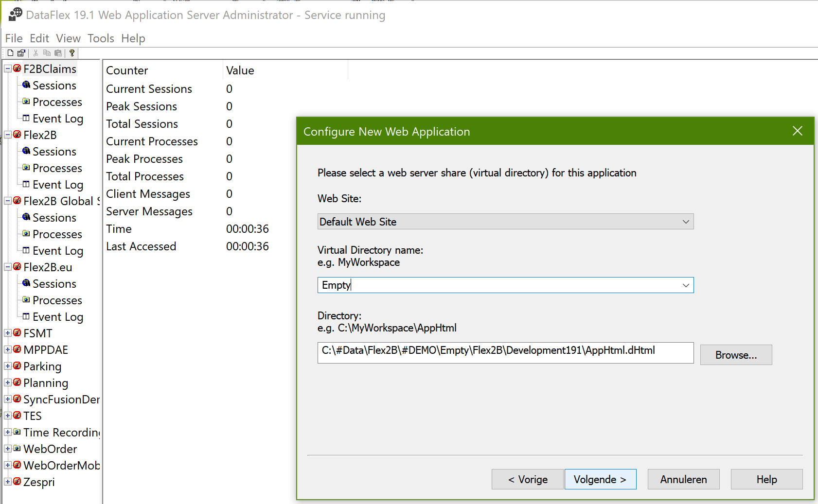Collapse the Flex2B.eu tree node
Viewport: 818px width, 504px height.
click(x=8, y=267)
